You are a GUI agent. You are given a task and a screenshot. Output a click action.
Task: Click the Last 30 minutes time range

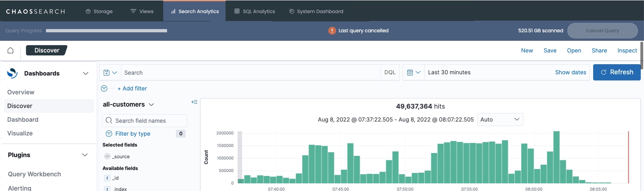click(449, 72)
